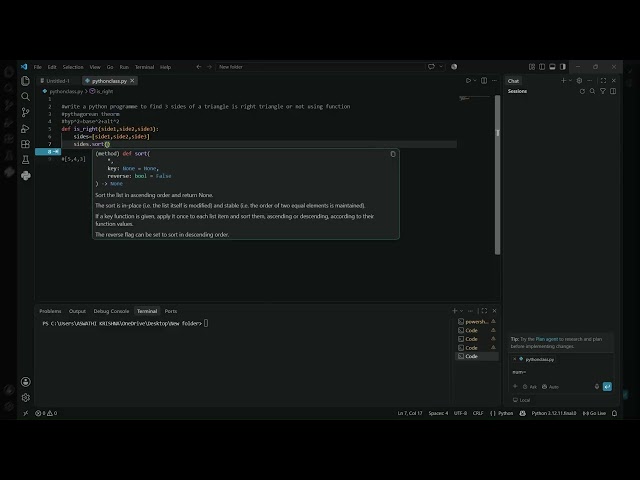Switch to the Untitled-1 editor tab

[58, 81]
